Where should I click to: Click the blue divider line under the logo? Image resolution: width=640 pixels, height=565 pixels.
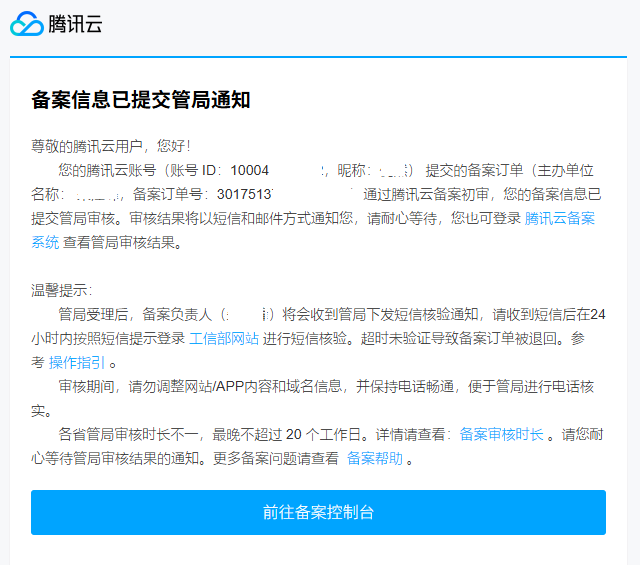click(x=320, y=57)
